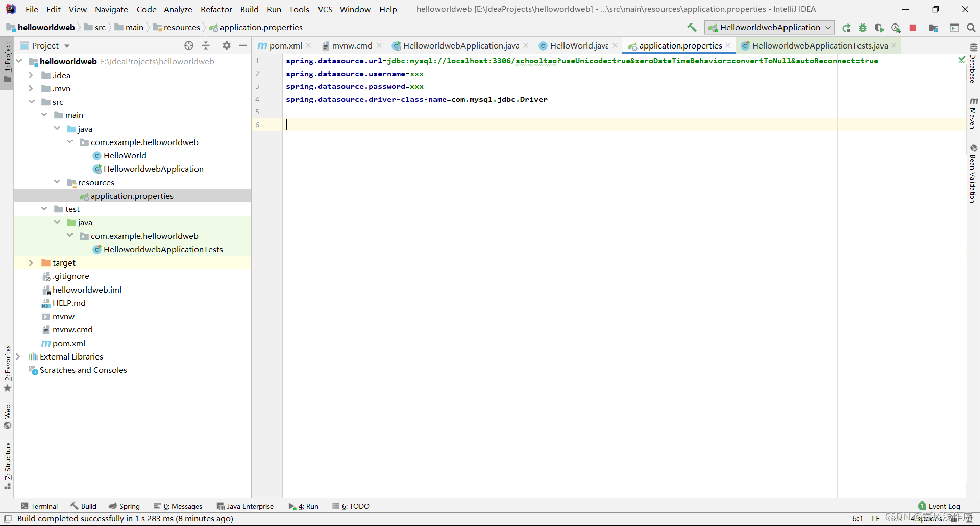Open Project view selector dropdown
Screen dimensions: 980x526
(x=45, y=45)
